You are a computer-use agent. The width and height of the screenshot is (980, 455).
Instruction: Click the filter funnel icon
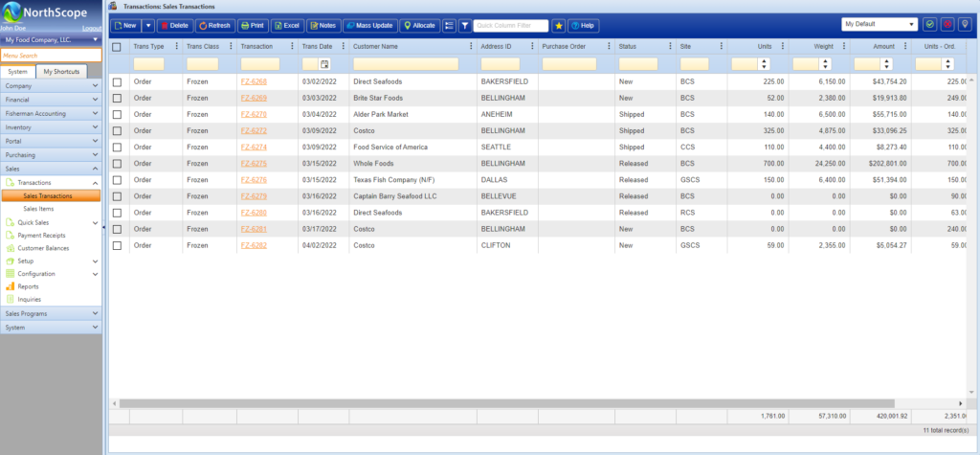tap(464, 26)
